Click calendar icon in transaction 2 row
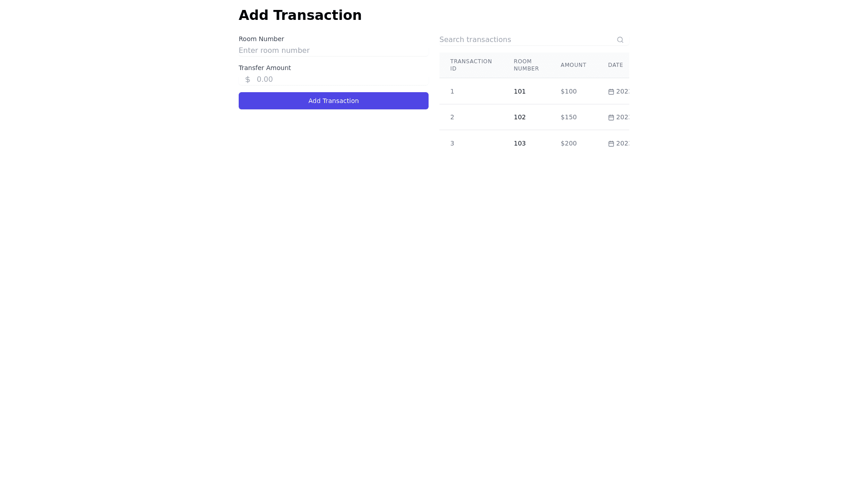The height and width of the screenshot is (488, 868). click(x=611, y=117)
